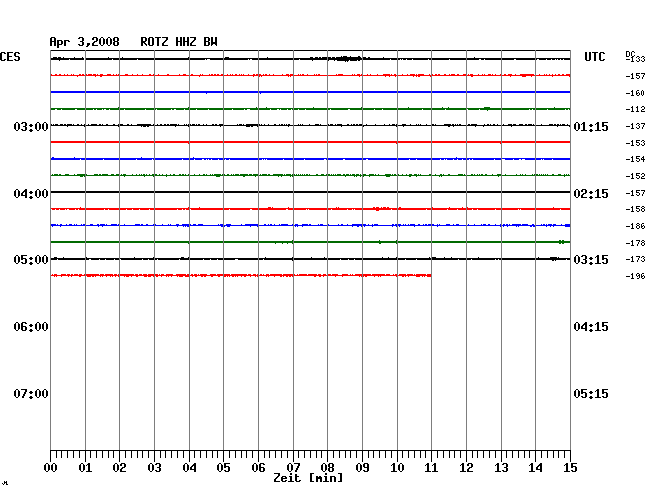The height and width of the screenshot is (494, 650).
Task: Click the date label "Apr 3,2008"
Action: coord(84,42)
